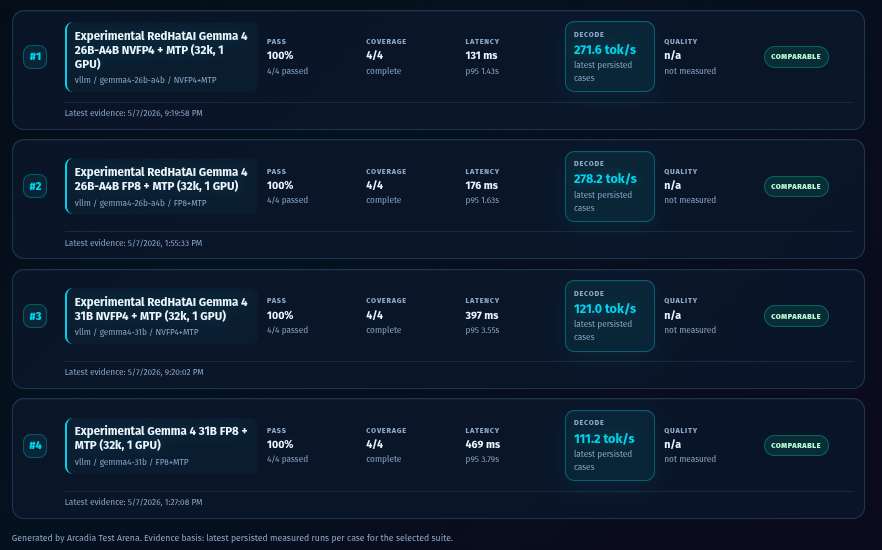Screen dimensions: 882x550
Task: Click the #4 rank badge
Action: [x=35, y=445]
